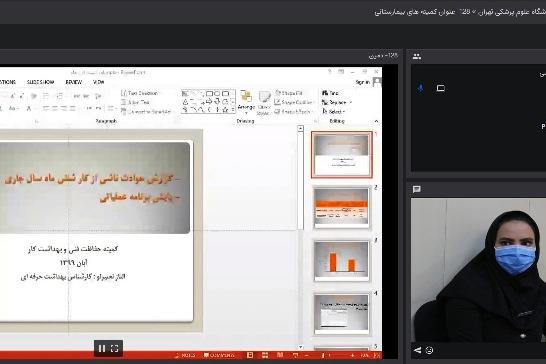The width and height of the screenshot is (546, 364).
Task: Click the Change Case Aa dropdown
Action: [13, 108]
